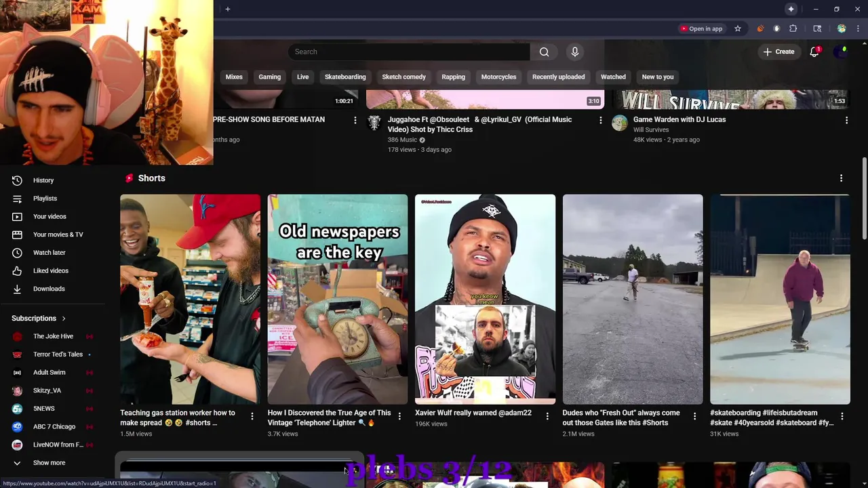Play the Xavier Wulf short thumbnail
This screenshot has width=868, height=488.
(x=485, y=299)
